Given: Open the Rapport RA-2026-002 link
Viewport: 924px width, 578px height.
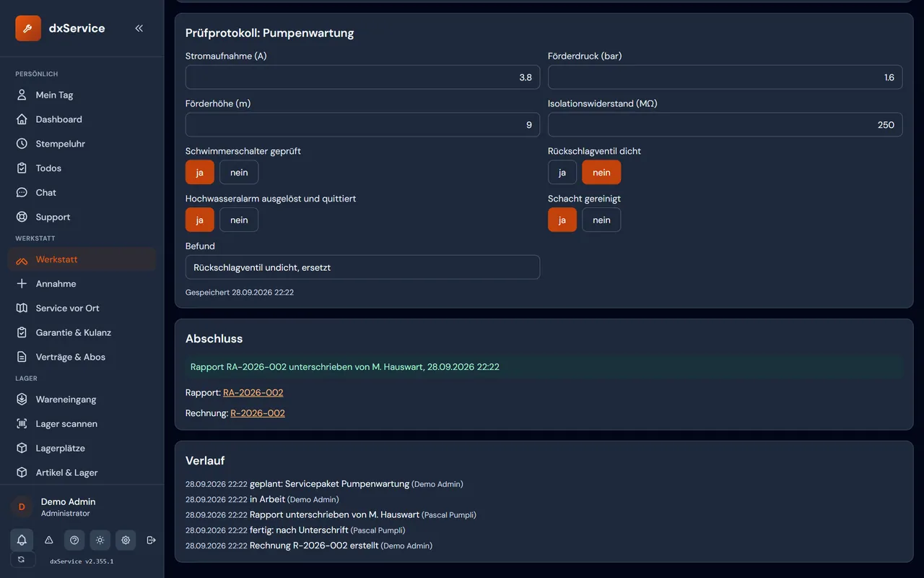Looking at the screenshot, I should pyautogui.click(x=253, y=392).
